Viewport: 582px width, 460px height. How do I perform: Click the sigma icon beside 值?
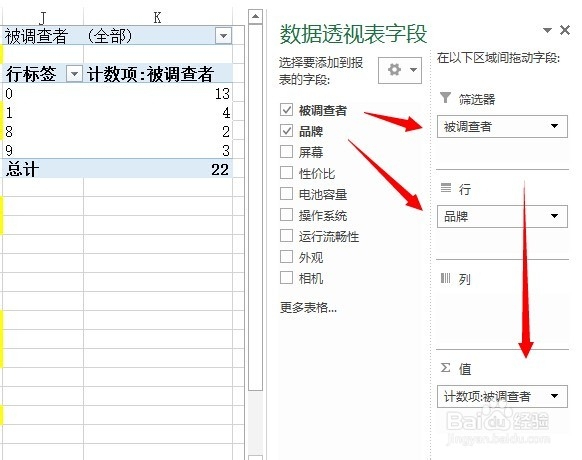pyautogui.click(x=445, y=368)
